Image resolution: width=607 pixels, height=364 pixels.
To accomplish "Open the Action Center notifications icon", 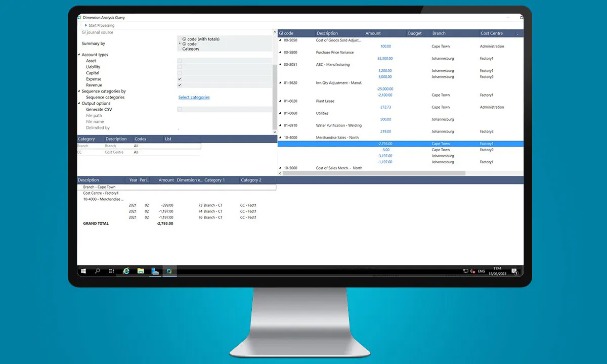I will [x=514, y=271].
